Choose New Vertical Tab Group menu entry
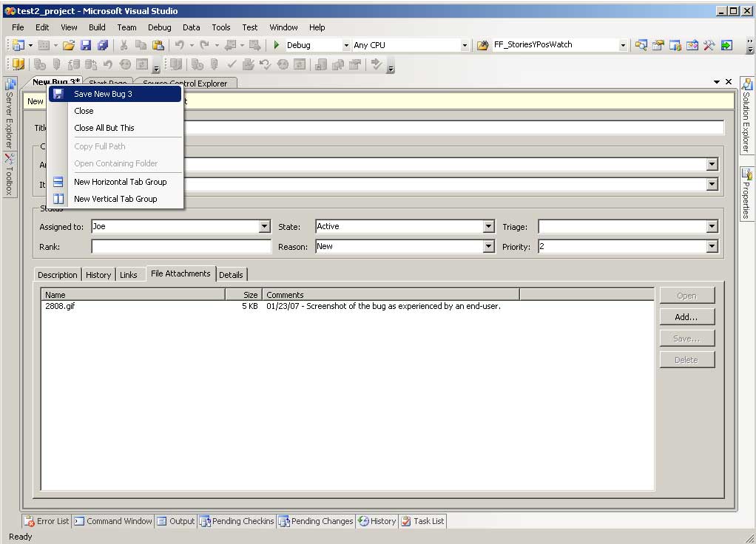 tap(115, 199)
